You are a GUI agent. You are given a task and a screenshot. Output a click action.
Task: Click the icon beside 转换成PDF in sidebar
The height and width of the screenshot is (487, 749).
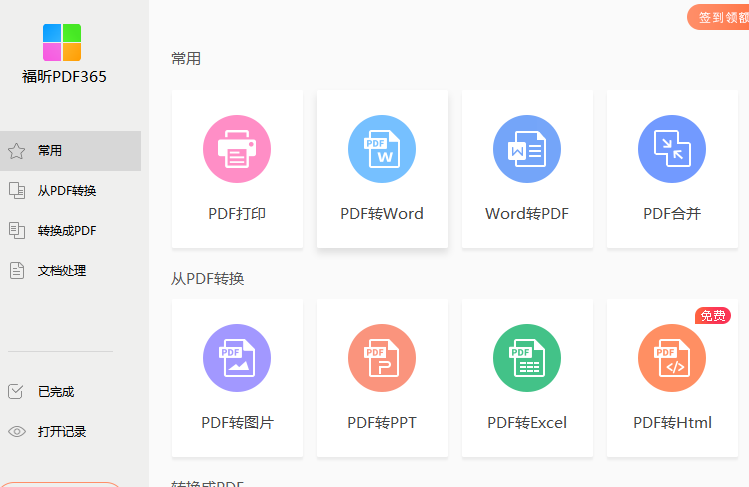coord(17,231)
